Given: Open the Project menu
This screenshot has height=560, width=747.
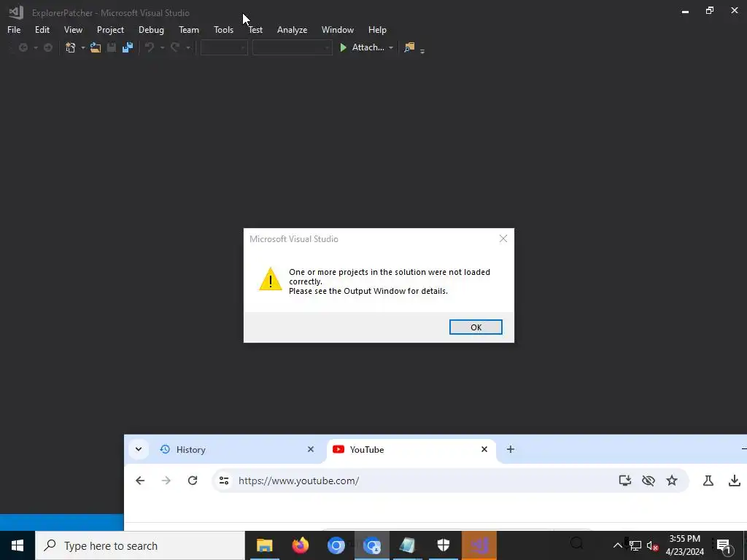Looking at the screenshot, I should [x=110, y=29].
